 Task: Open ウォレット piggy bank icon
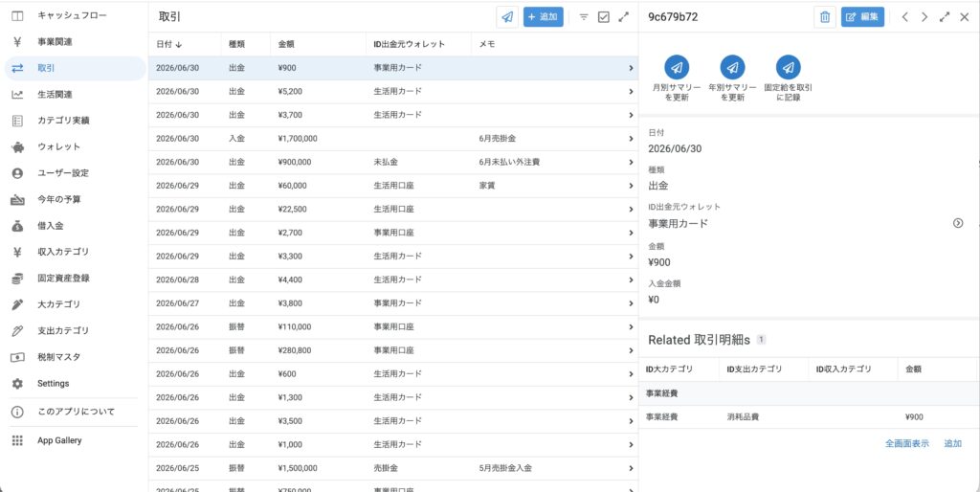[x=17, y=146]
